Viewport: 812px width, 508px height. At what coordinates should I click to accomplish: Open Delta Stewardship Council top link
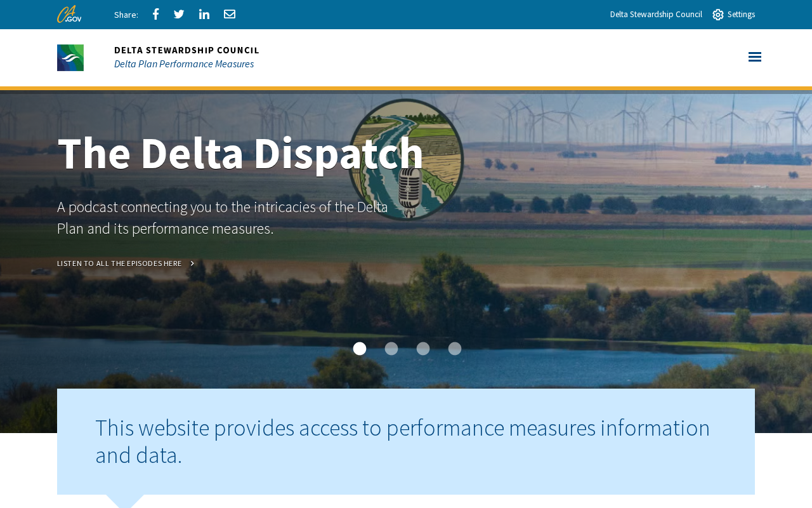[x=656, y=15]
